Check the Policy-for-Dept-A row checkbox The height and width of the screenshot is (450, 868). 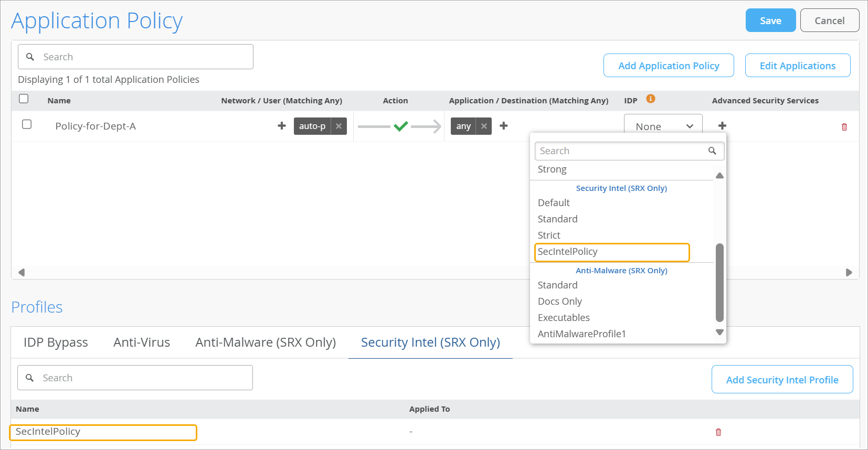(27, 125)
